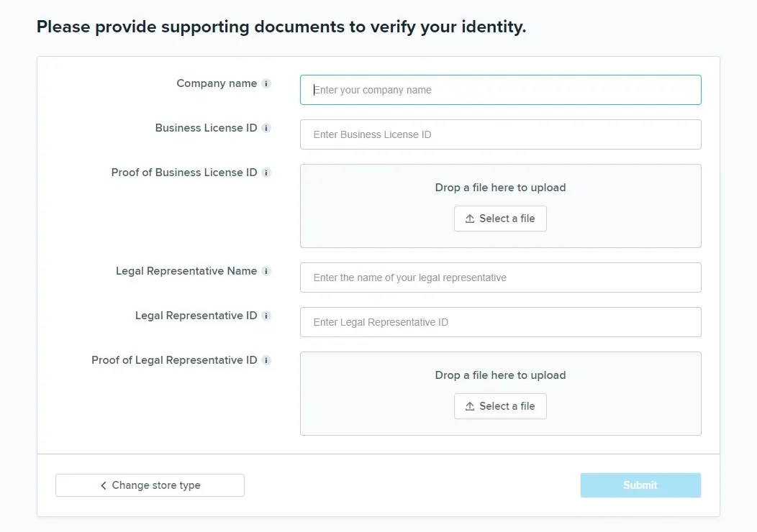This screenshot has height=532, width=757.
Task: Show info for Proof of Business License ID
Action: [266, 173]
